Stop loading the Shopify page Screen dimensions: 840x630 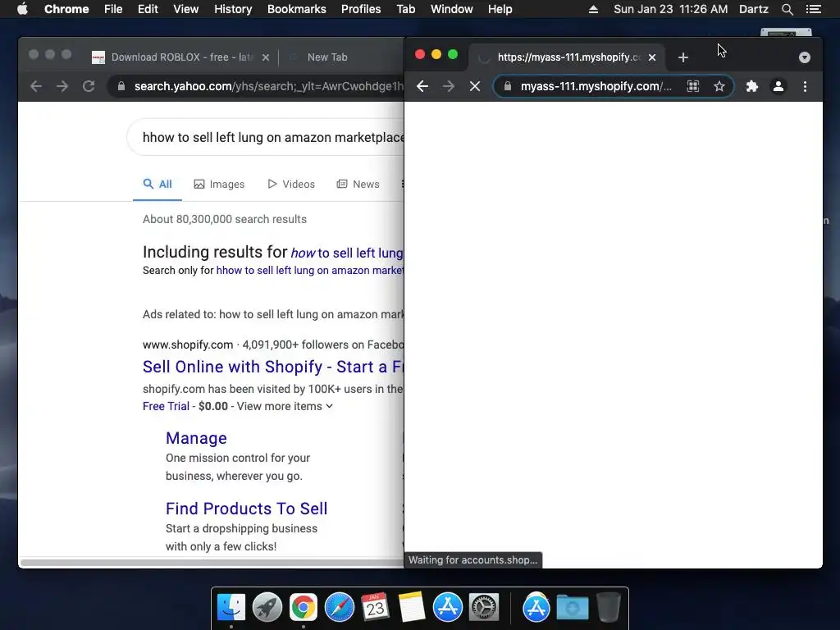(475, 86)
